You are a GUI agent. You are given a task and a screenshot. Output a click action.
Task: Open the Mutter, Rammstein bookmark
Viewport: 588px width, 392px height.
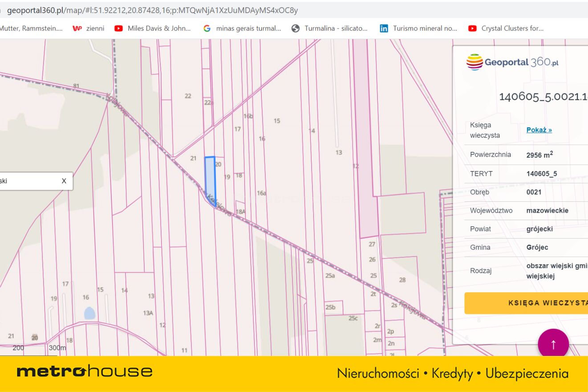pyautogui.click(x=30, y=28)
